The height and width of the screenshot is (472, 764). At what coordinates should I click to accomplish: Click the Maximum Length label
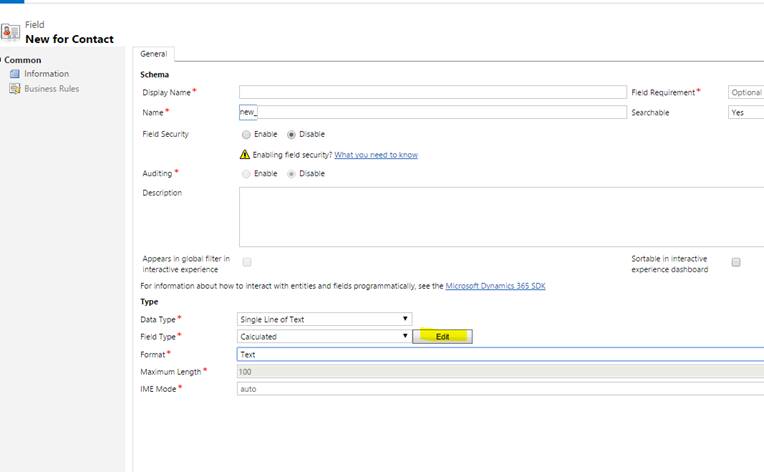click(171, 372)
